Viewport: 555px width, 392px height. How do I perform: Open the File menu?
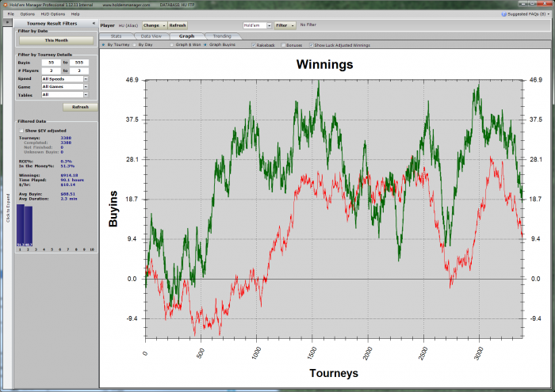pos(10,14)
